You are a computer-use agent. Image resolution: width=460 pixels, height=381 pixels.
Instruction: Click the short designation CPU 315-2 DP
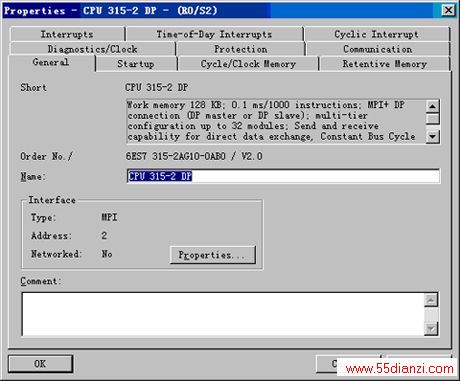tap(157, 87)
